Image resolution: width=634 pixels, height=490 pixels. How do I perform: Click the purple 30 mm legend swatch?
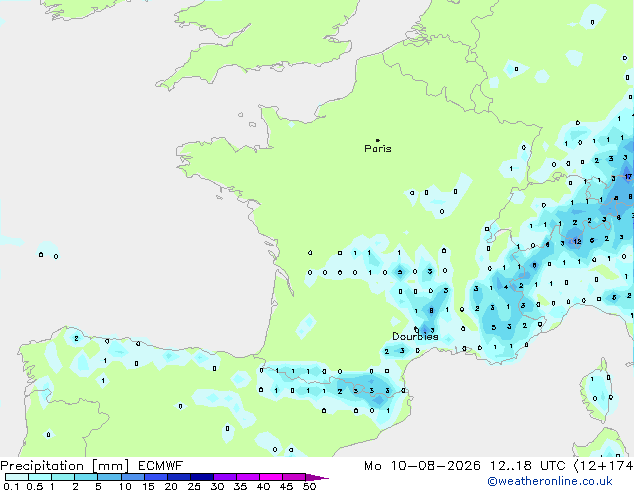(x=225, y=477)
